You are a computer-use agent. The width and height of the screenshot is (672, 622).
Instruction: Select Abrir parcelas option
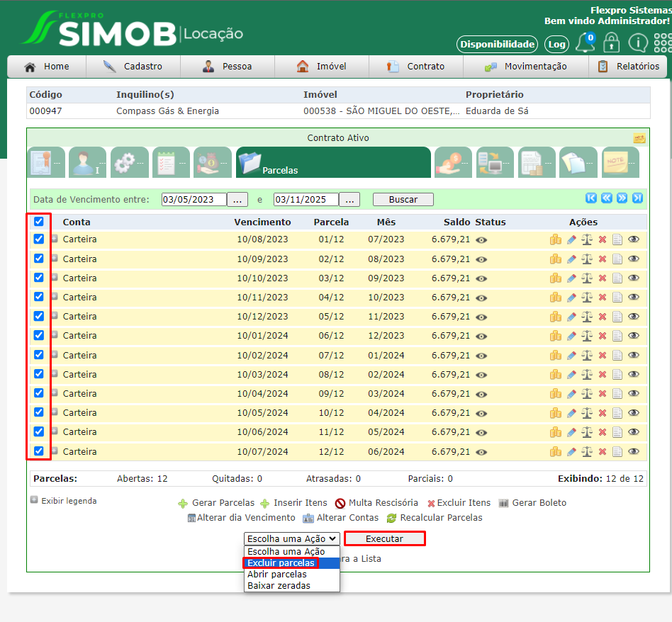click(292, 574)
